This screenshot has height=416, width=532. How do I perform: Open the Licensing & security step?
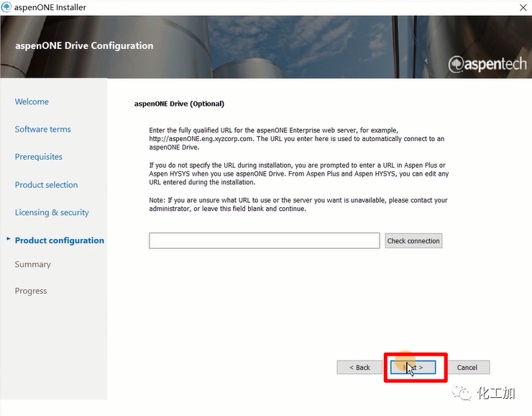(52, 212)
